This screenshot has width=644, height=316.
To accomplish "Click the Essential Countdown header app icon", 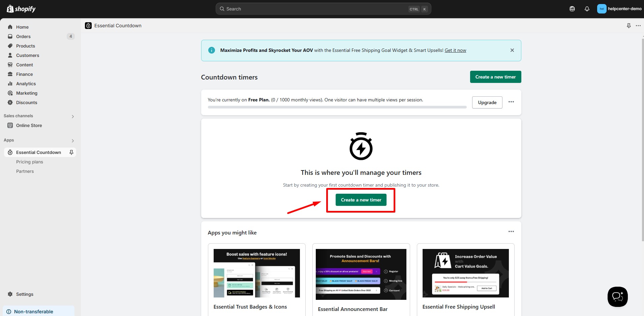I will coord(88,26).
